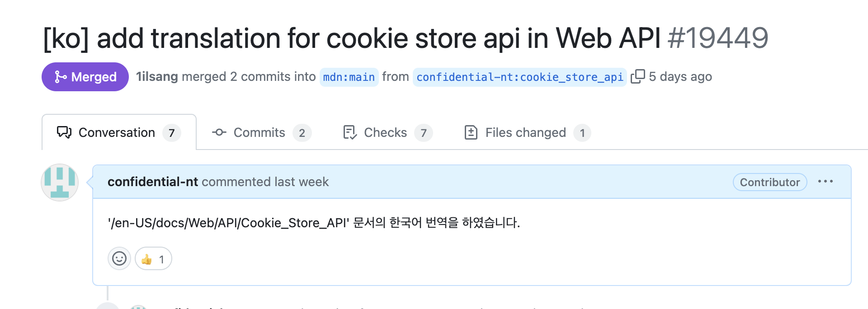Viewport: 868px width, 309px height.
Task: Click the Commits tab commit icon
Action: pos(219,132)
